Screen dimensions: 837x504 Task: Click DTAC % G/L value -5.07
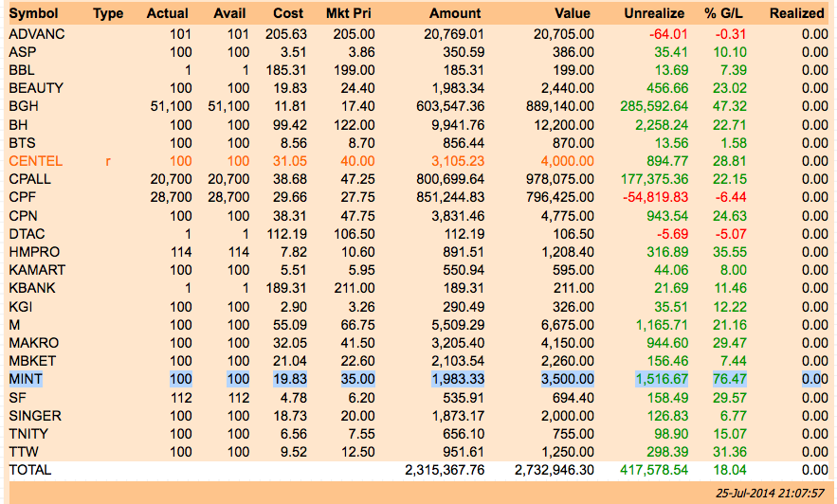(x=731, y=234)
